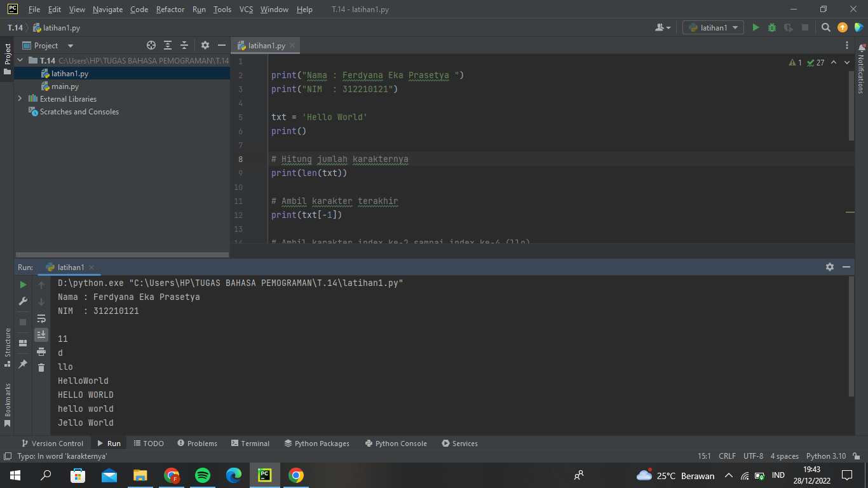Toggle scroll to end in console

pos(41,334)
